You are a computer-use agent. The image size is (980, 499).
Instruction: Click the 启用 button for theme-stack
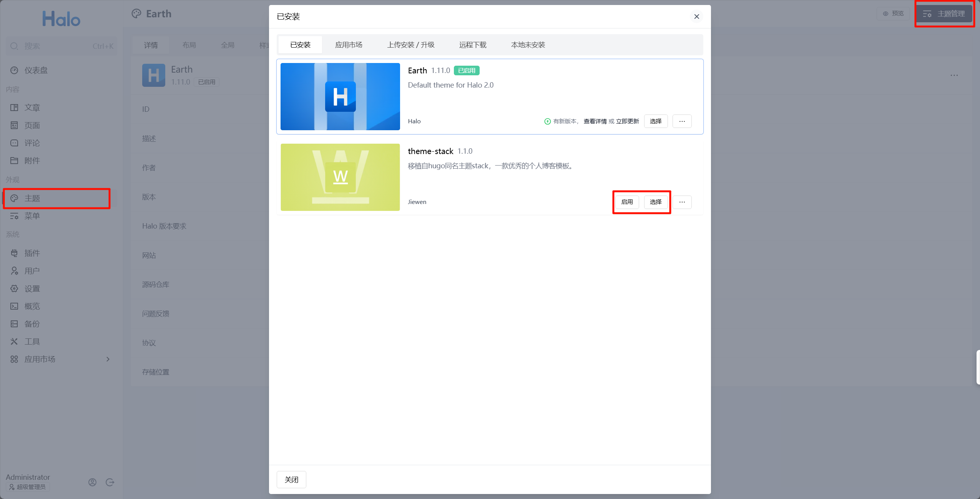click(627, 202)
